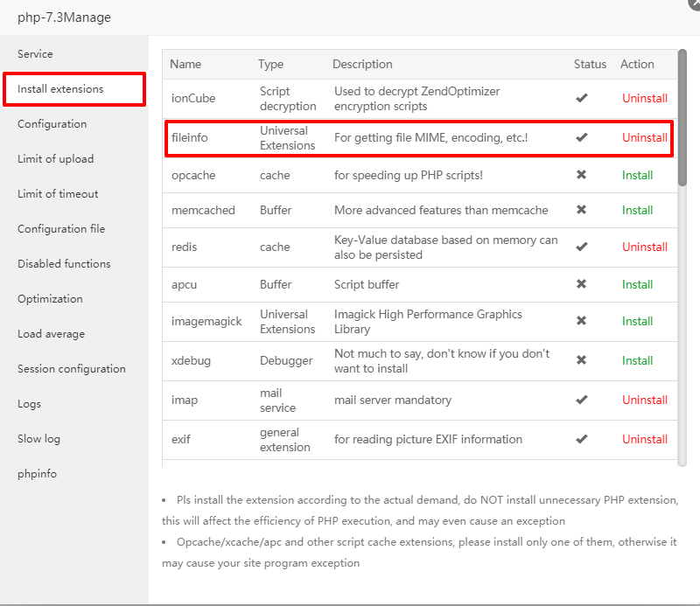Select the Limit of upload option
700x606 pixels.
(x=55, y=159)
